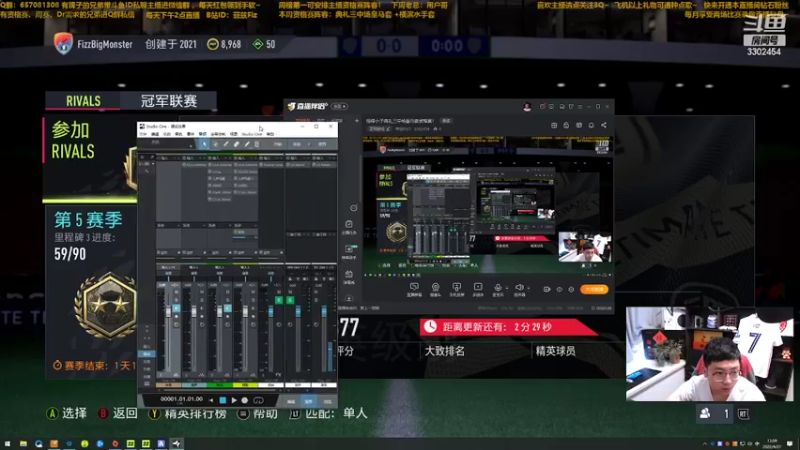Switch to Edit tab beside Studio One transport
This screenshot has width=800, height=450.
point(291,402)
